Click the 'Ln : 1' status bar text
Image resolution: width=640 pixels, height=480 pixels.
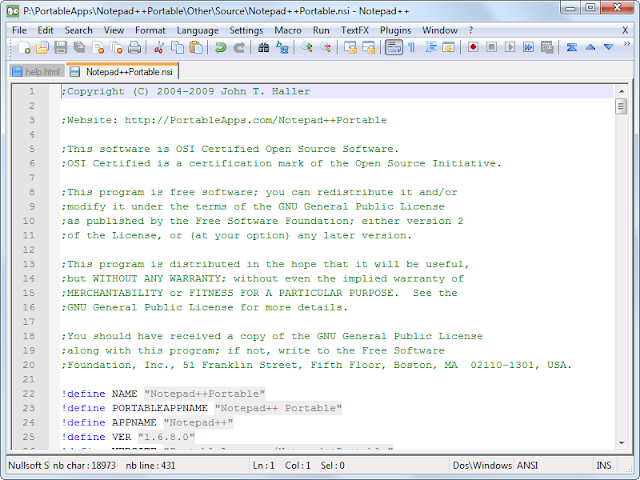tap(264, 465)
